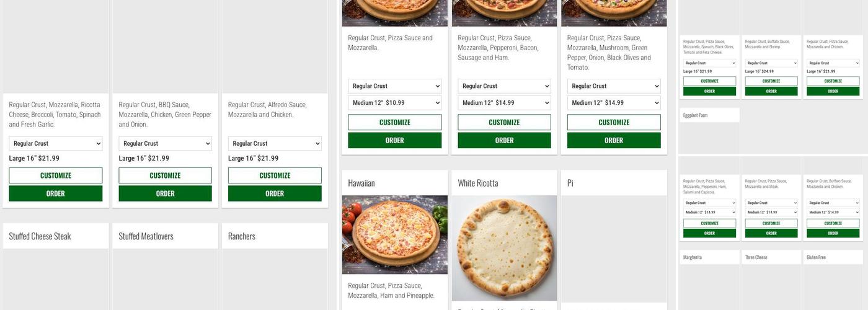Select the Ranchers pizza heading
Image resolution: width=868 pixels, height=310 pixels.
tap(242, 236)
